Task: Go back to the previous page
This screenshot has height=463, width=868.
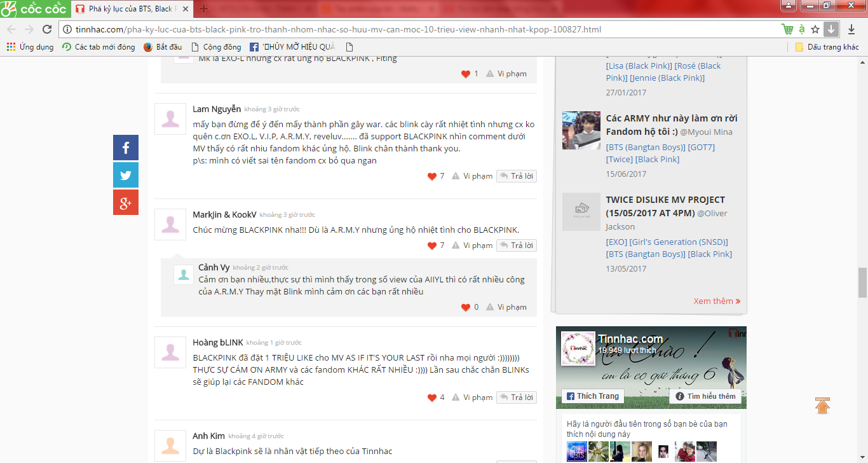Action: [x=11, y=29]
